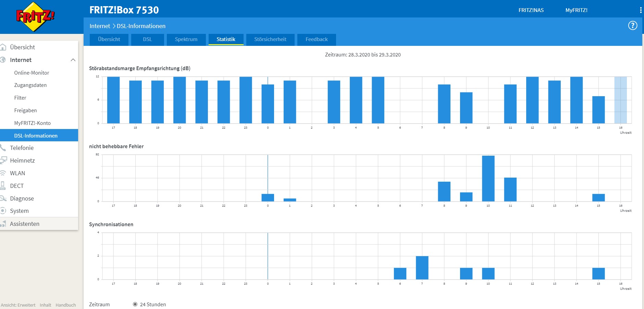Image resolution: width=644 pixels, height=309 pixels.
Task: Collapse the Internet menu chevron
Action: click(73, 60)
